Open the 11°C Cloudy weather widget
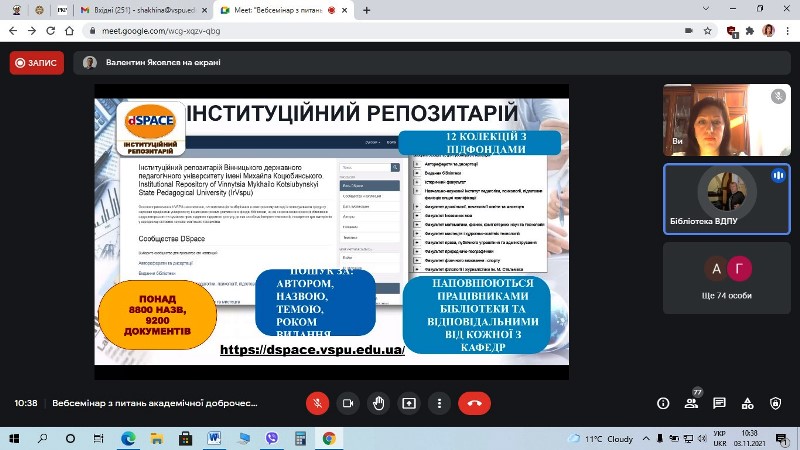The width and height of the screenshot is (800, 450). 601,439
